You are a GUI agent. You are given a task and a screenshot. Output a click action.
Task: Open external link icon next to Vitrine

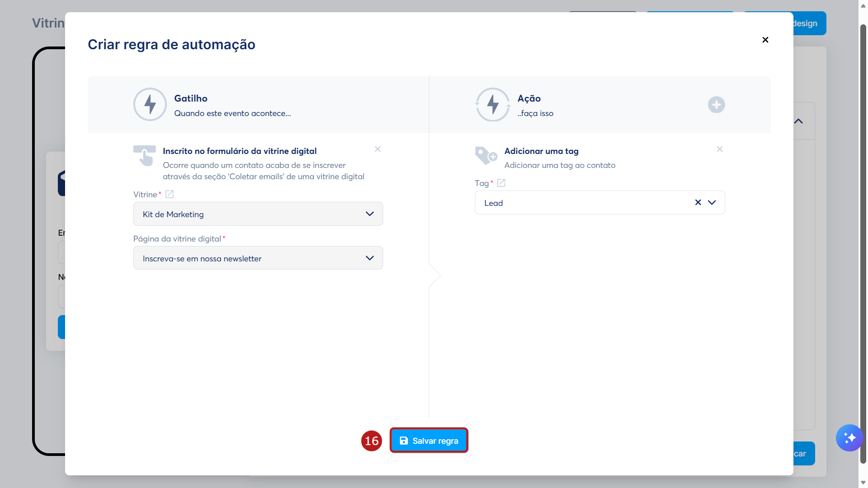[x=169, y=194]
